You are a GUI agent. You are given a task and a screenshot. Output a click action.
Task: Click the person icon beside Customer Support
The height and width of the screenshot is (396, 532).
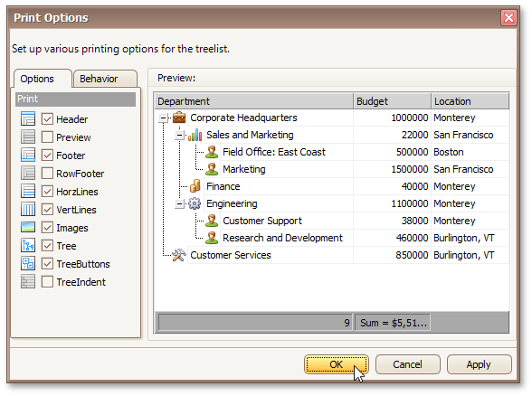(212, 221)
